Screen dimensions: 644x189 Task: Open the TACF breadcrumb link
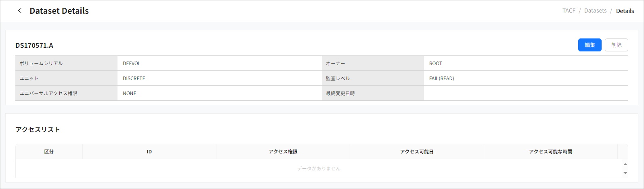(x=568, y=11)
